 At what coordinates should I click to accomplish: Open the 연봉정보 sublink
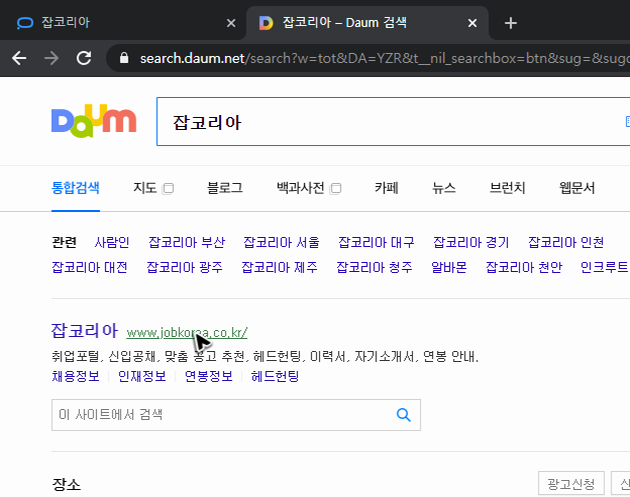point(209,376)
